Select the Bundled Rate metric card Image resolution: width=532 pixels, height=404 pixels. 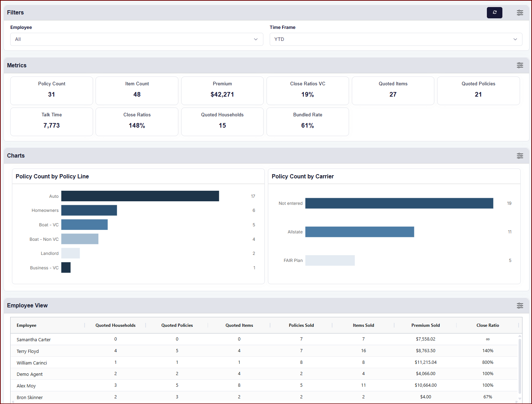(x=307, y=122)
